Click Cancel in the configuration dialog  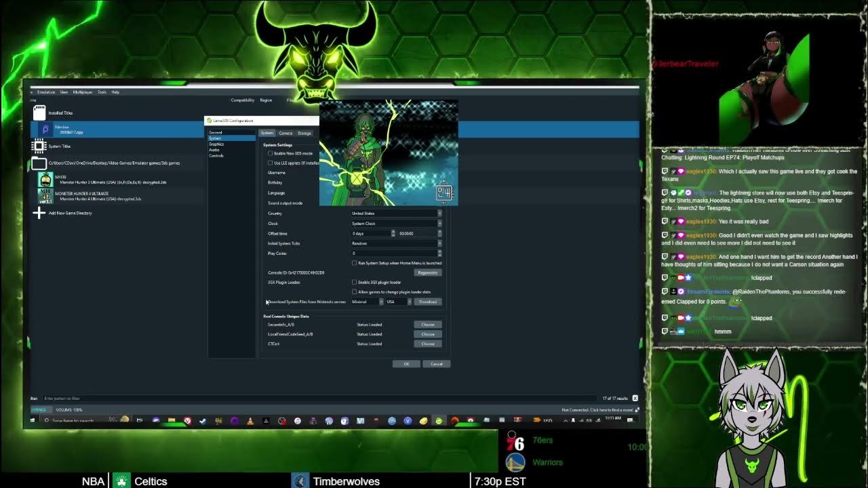[x=436, y=364]
